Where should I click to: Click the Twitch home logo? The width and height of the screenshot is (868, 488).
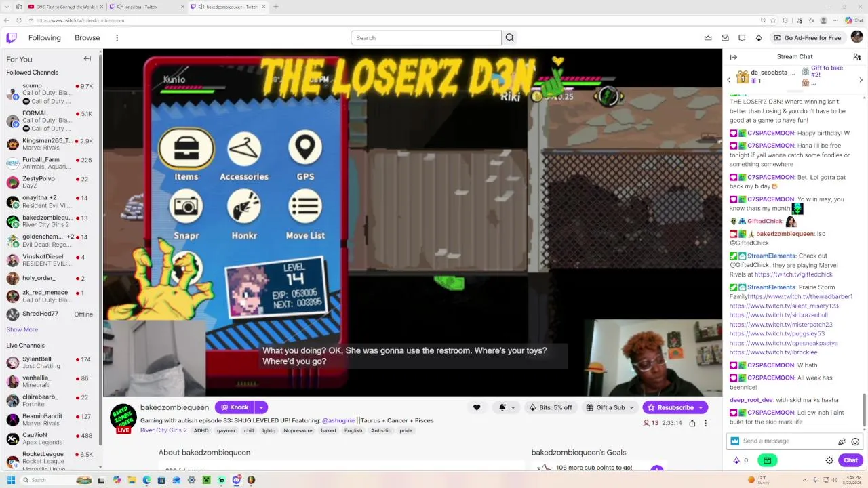click(x=12, y=37)
